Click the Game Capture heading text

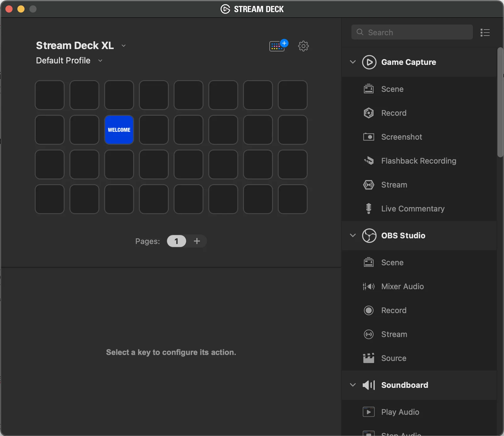(409, 62)
